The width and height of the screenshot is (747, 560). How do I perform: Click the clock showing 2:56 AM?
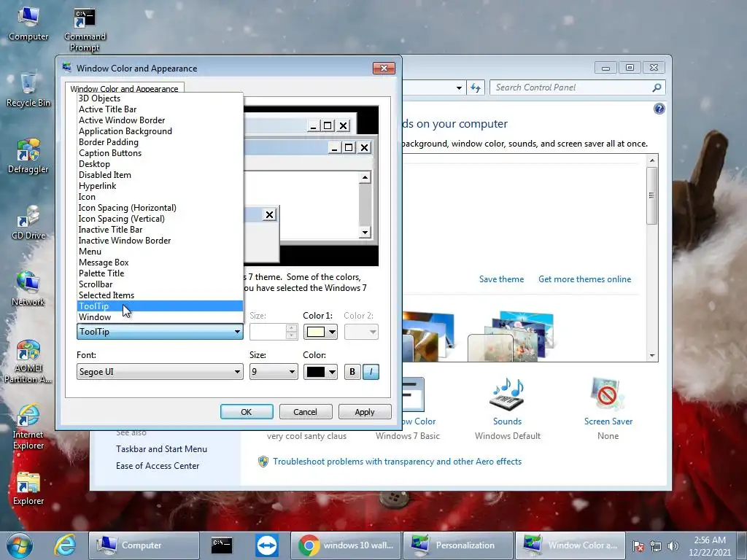point(710,540)
